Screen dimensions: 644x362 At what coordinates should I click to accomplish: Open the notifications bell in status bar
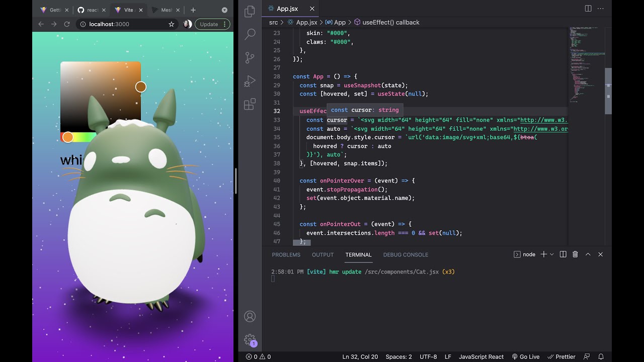[x=601, y=356]
